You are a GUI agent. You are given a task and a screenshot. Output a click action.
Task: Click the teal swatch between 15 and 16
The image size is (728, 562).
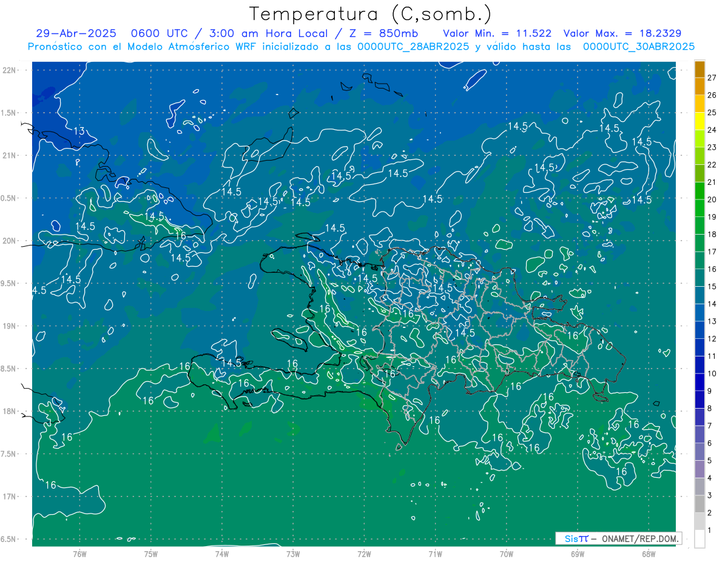pos(700,278)
